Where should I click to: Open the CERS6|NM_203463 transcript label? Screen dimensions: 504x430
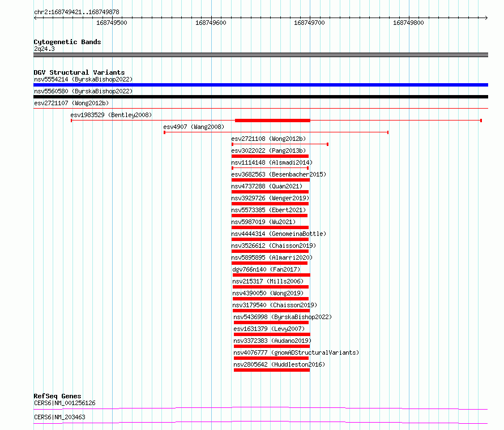59,417
